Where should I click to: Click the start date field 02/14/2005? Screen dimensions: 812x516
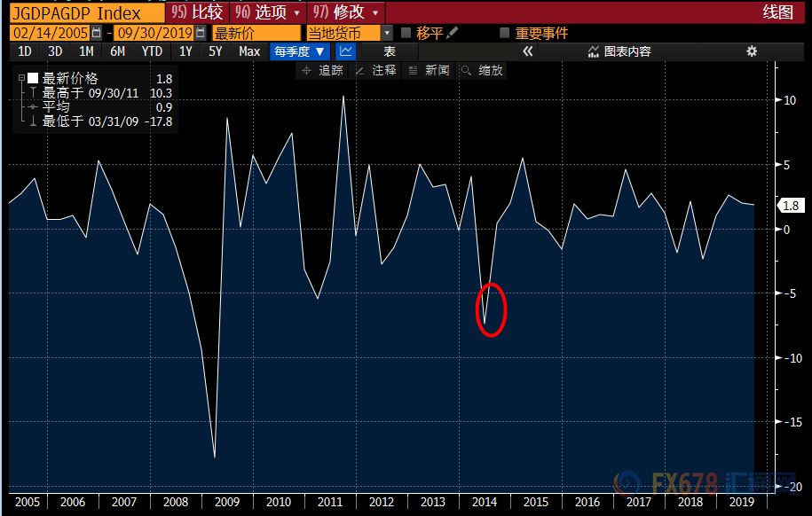click(51, 33)
